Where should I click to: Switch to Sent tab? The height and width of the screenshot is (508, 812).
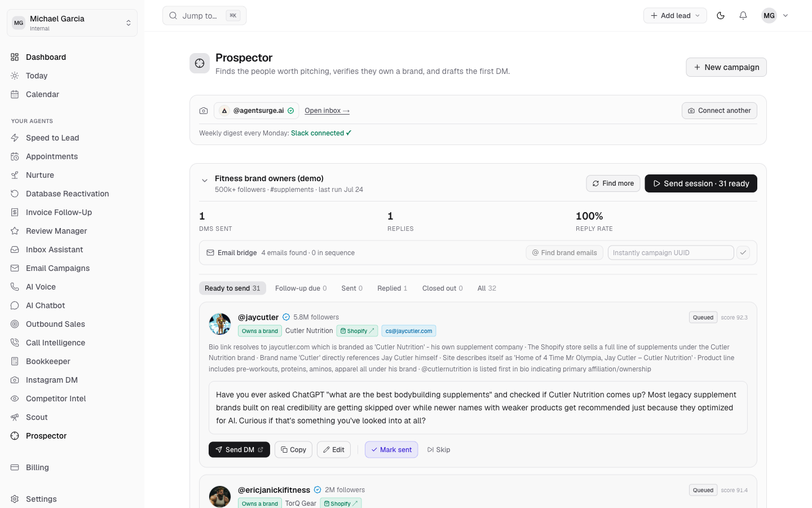coord(352,288)
